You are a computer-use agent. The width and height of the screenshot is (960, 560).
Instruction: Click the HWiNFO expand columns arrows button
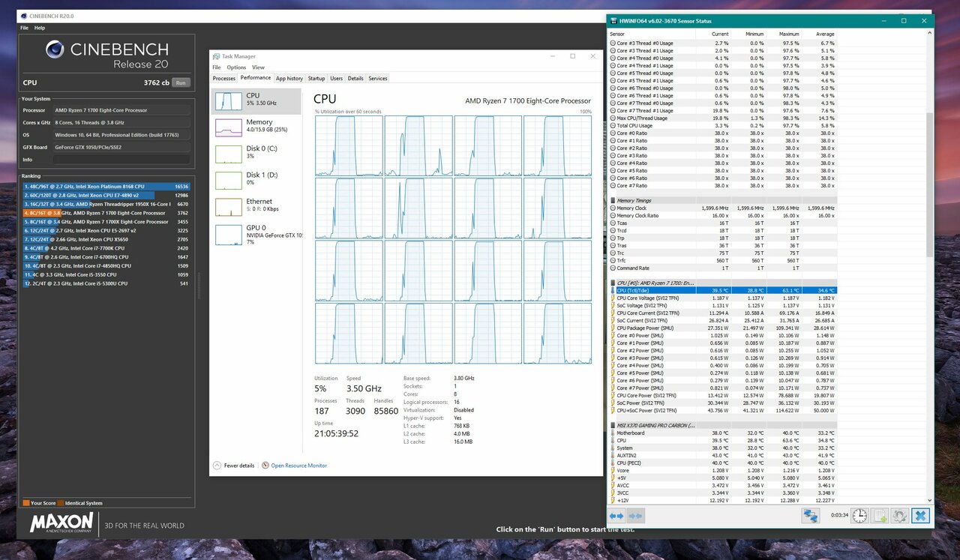pyautogui.click(x=616, y=516)
